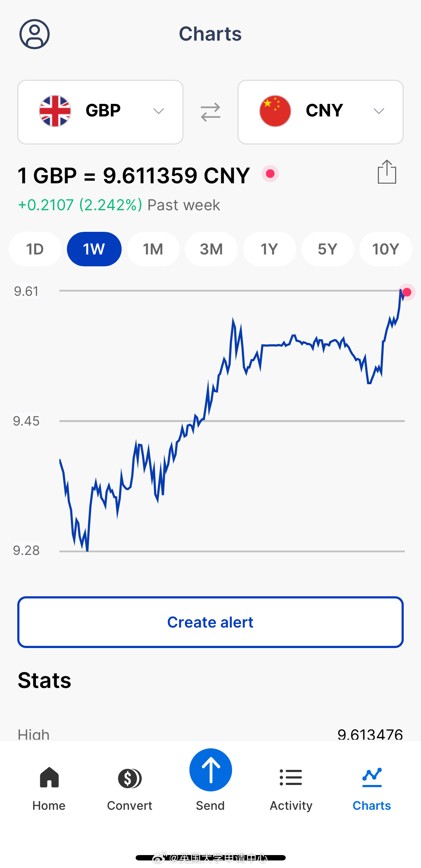Image resolution: width=421 pixels, height=868 pixels.
Task: Select the 1M time range
Action: coord(153,249)
